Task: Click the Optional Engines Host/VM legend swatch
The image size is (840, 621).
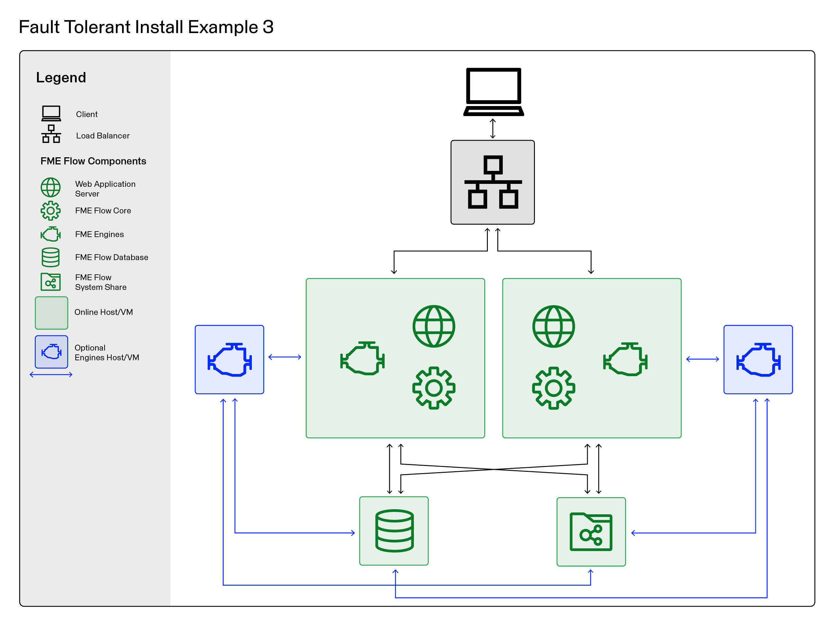Action: pyautogui.click(x=52, y=352)
